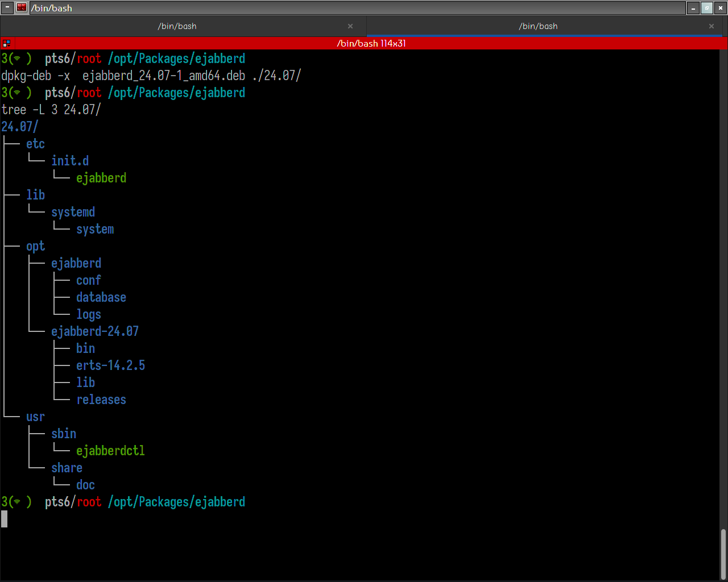Click the 'logs' directory entry
Screen dimensions: 728x582
tap(89, 314)
